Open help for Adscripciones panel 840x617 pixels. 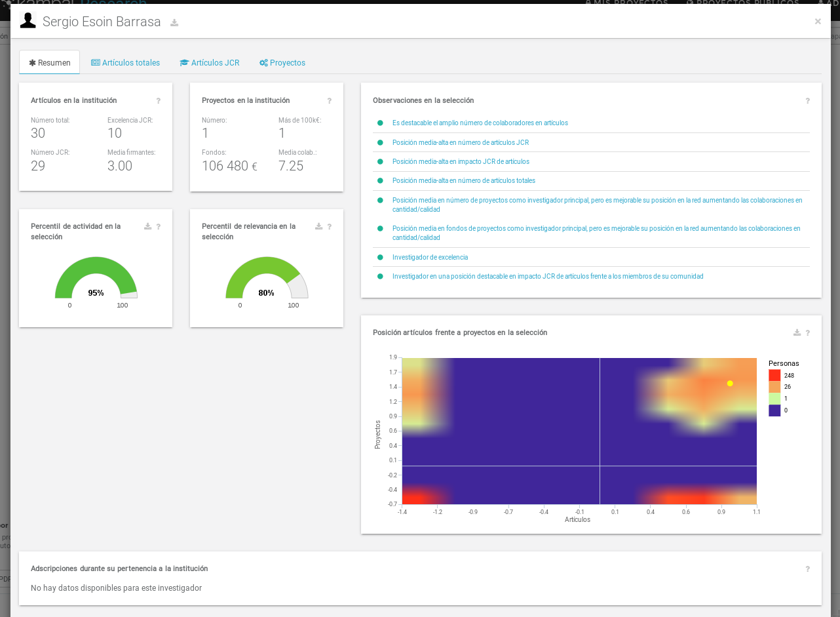[808, 569]
